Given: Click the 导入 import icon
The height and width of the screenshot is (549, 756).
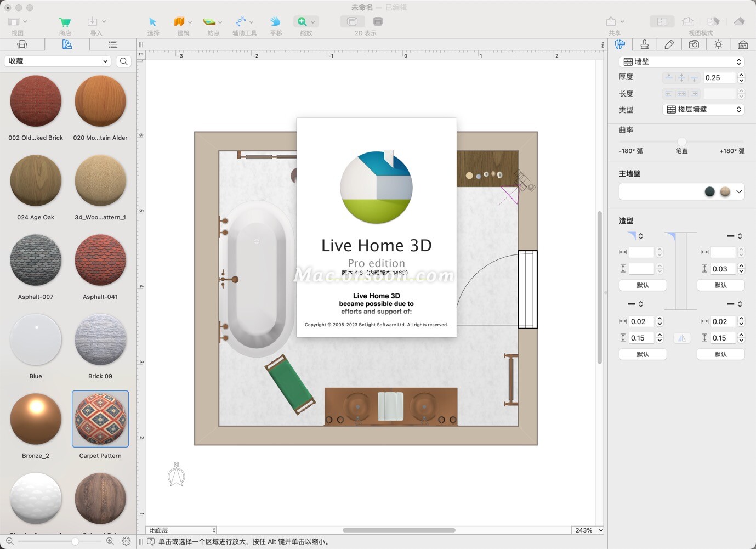Looking at the screenshot, I should [93, 22].
